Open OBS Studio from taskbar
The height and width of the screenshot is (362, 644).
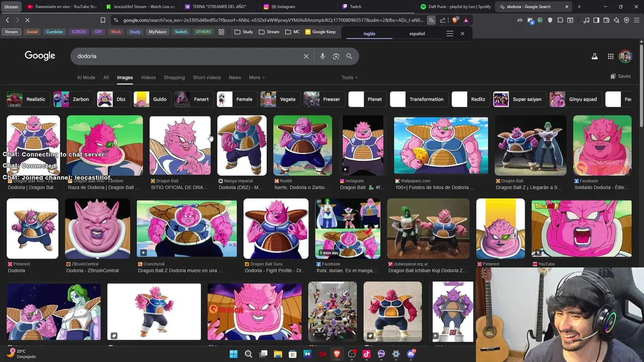click(352, 354)
